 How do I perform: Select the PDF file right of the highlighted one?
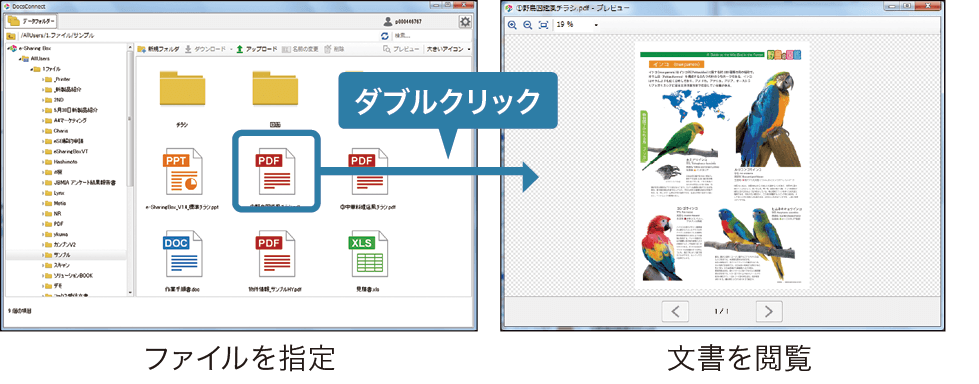pos(368,172)
